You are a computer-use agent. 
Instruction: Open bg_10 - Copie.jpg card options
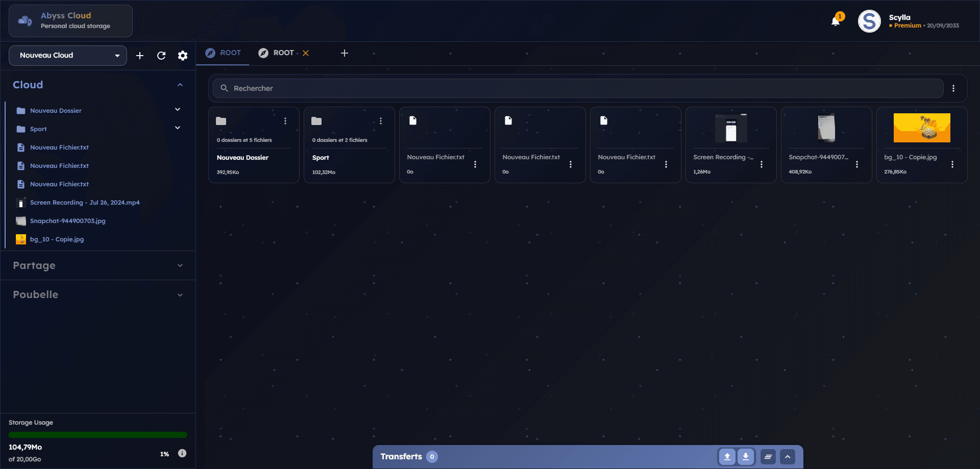point(952,164)
